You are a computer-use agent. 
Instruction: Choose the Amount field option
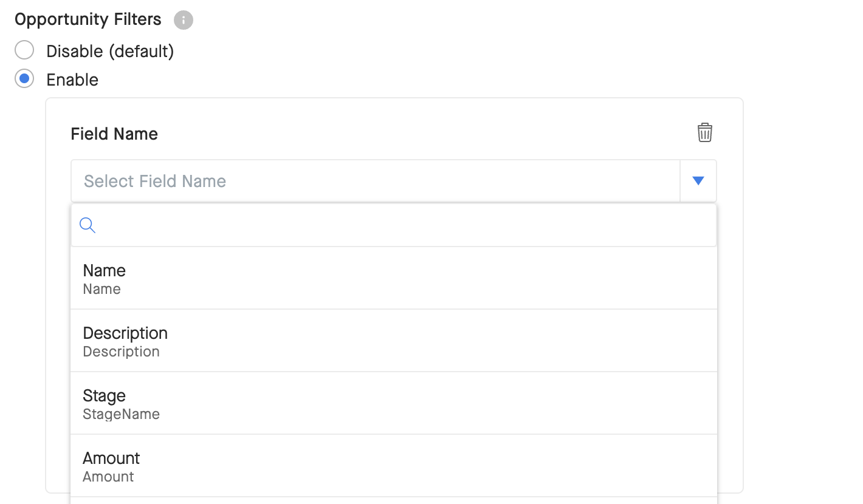394,466
